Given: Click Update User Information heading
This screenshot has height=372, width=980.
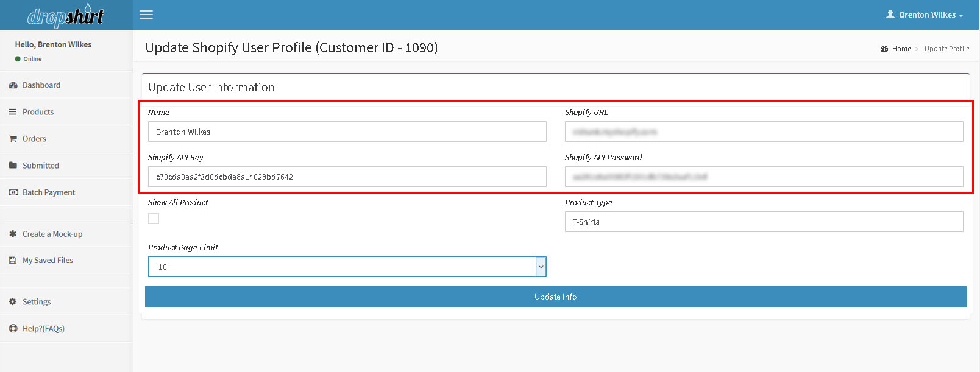Looking at the screenshot, I should click(211, 88).
